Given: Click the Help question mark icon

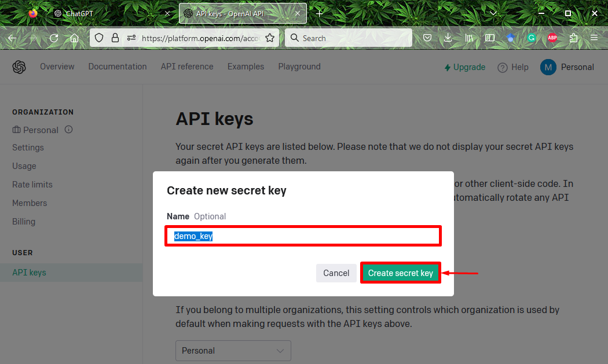Looking at the screenshot, I should click(x=503, y=68).
